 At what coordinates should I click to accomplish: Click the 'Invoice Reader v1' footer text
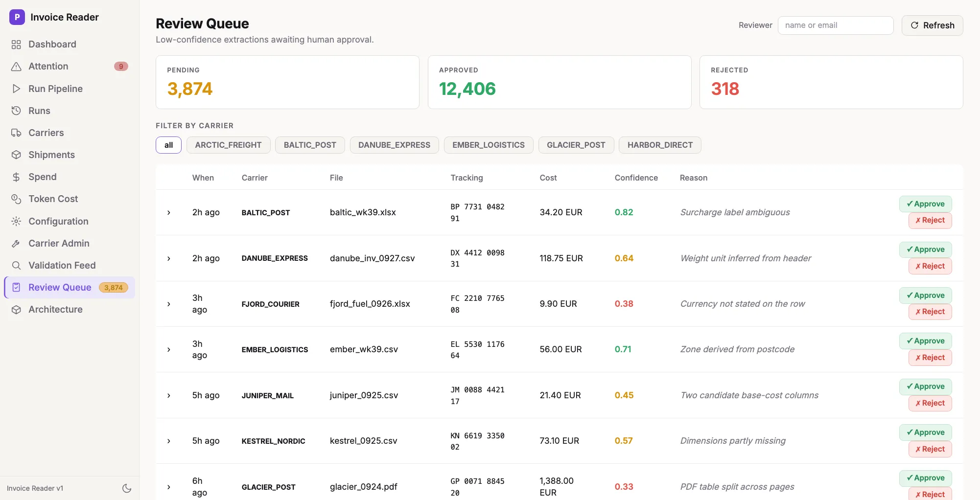coord(35,488)
